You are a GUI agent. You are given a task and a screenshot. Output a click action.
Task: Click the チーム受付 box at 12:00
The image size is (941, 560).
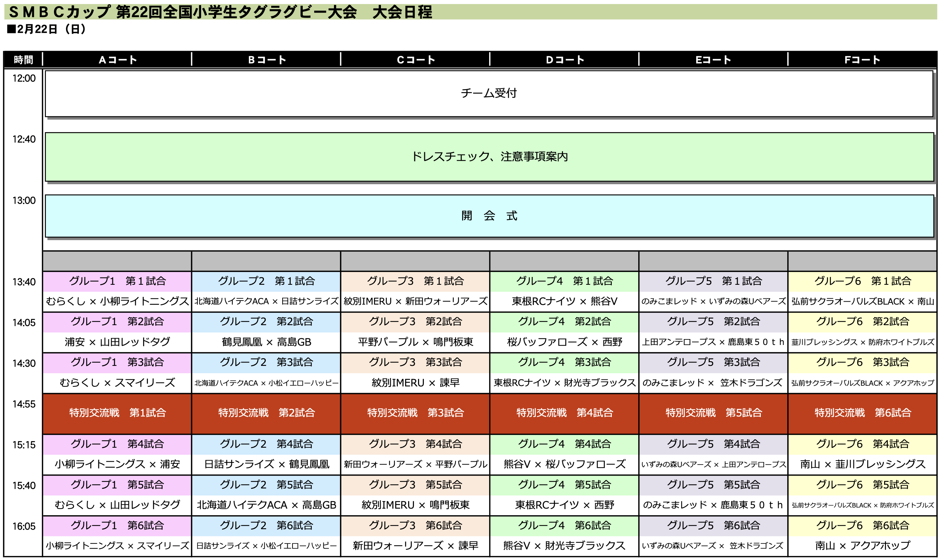coord(488,93)
